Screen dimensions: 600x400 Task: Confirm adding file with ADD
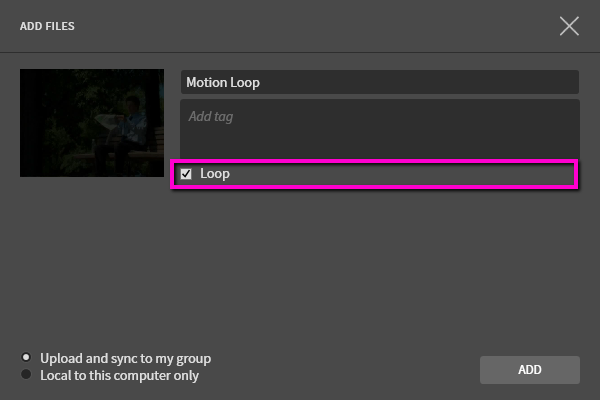click(530, 370)
